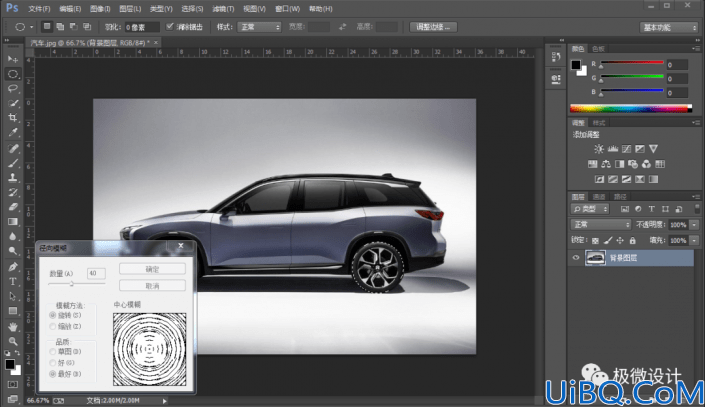Add a Curves adjustment

626,149
